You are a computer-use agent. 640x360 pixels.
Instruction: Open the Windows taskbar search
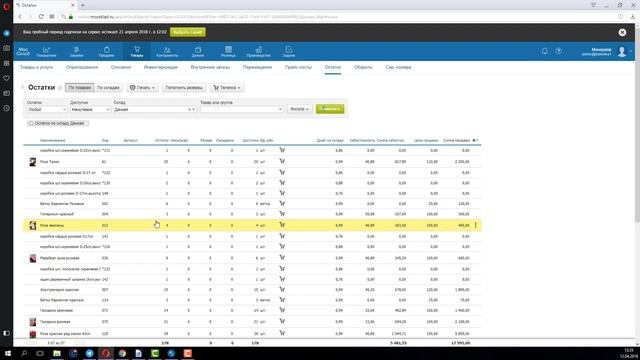pos(24,353)
